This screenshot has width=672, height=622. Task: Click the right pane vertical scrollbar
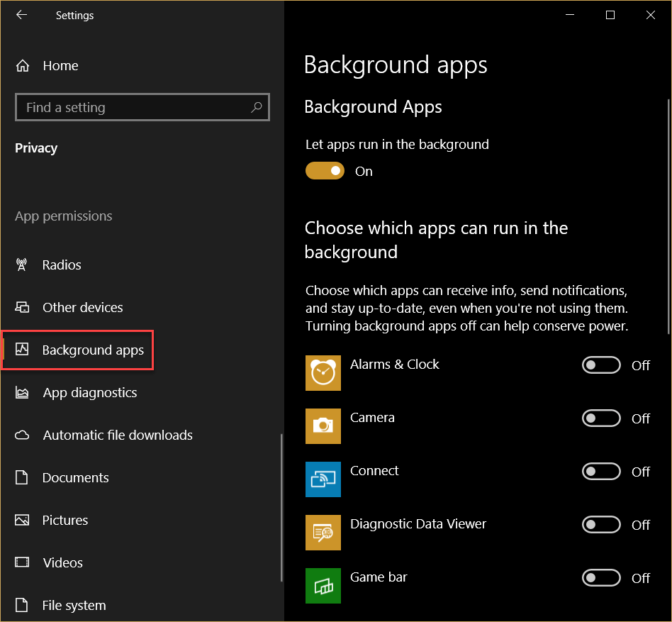668,216
